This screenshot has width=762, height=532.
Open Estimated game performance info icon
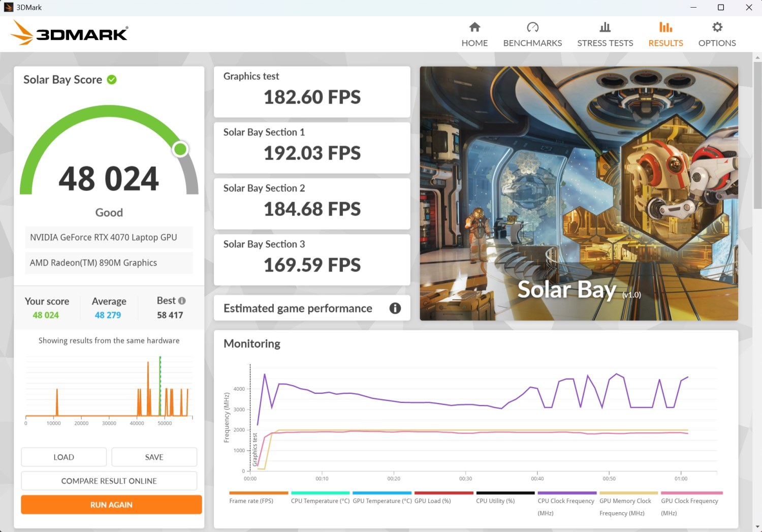click(395, 308)
